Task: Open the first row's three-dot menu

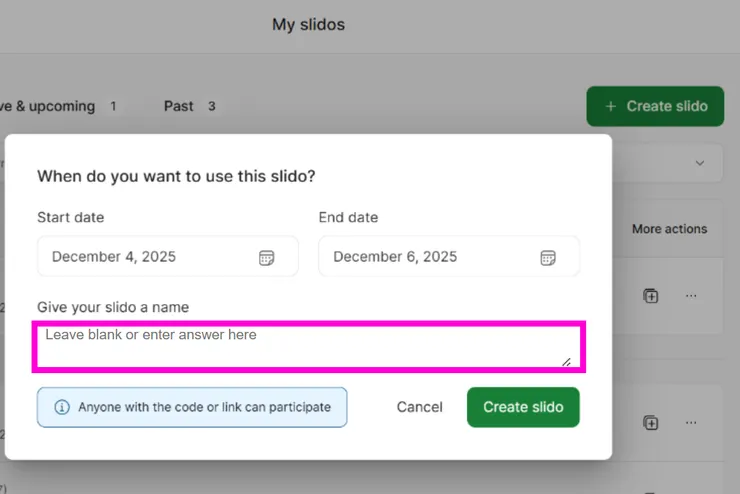Action: (x=691, y=296)
